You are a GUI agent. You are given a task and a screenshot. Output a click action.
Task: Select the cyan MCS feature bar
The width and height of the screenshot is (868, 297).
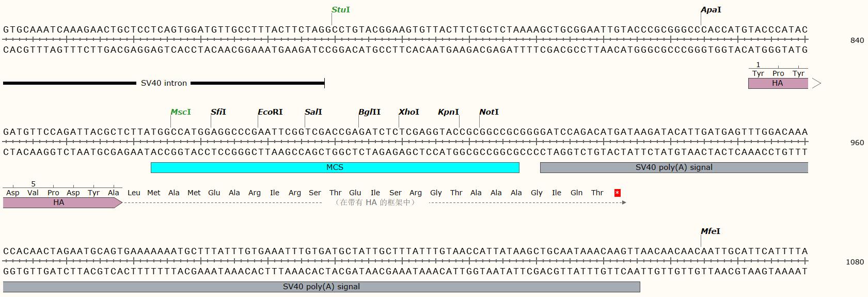335,167
